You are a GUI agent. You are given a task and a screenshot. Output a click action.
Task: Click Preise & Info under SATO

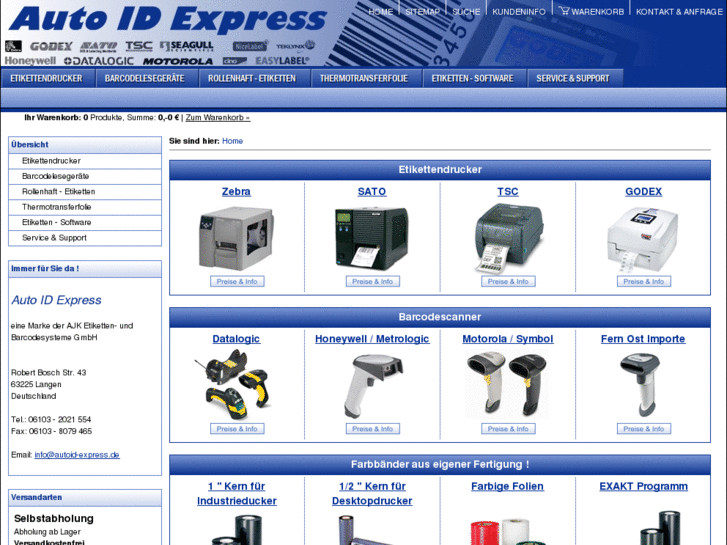pos(372,282)
